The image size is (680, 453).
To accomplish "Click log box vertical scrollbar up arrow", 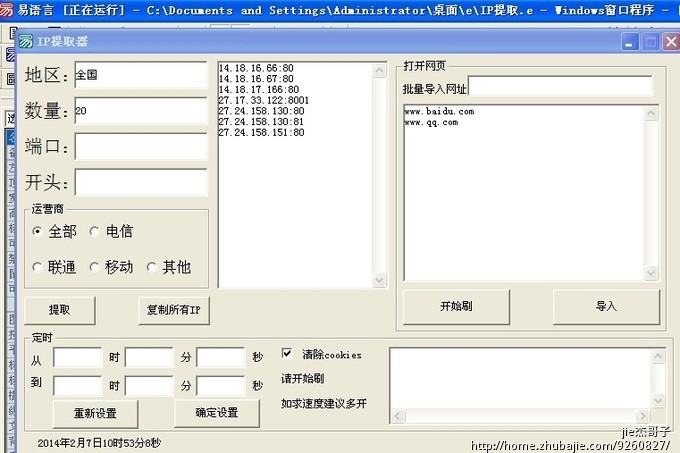I will tap(658, 356).
